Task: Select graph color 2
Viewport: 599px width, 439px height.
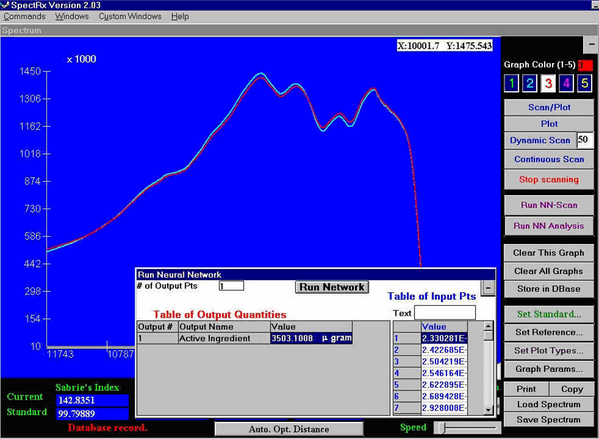Action: [x=530, y=83]
